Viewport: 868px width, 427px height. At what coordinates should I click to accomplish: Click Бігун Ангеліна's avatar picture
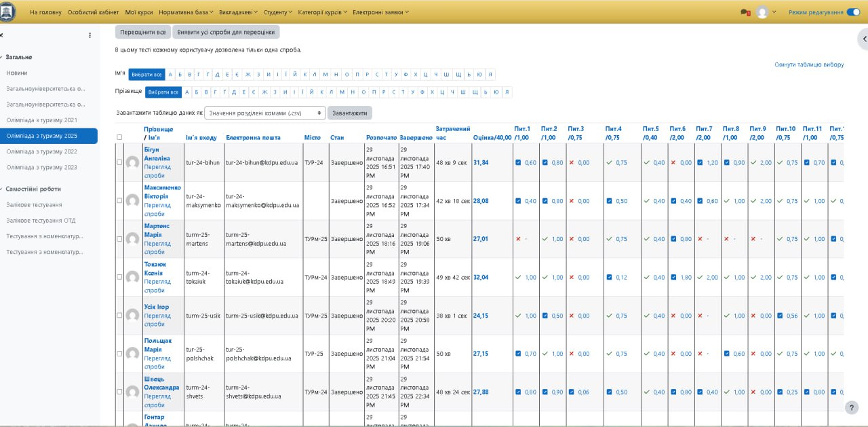(x=133, y=163)
